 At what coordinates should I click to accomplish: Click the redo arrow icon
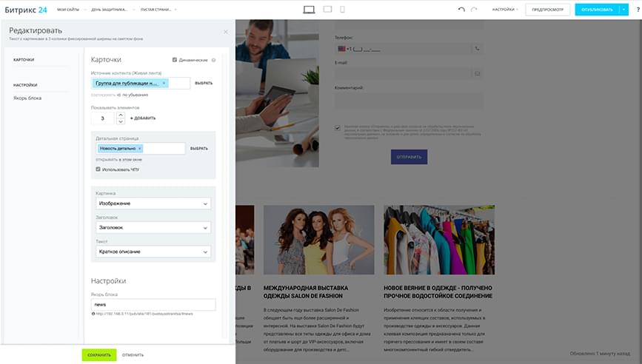click(x=474, y=10)
